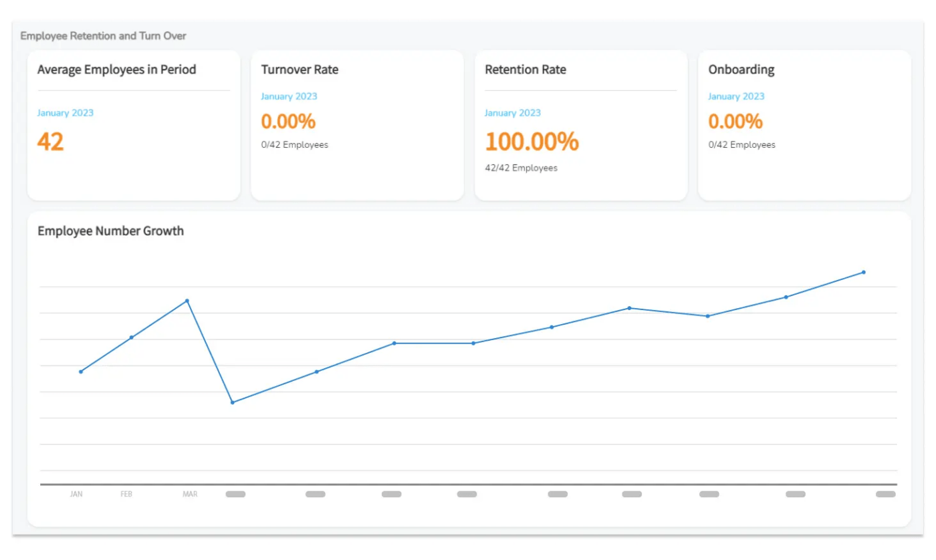Viewport: 936px width, 560px height.
Task: Click the FEB data point on the chart
Action: tap(132, 337)
